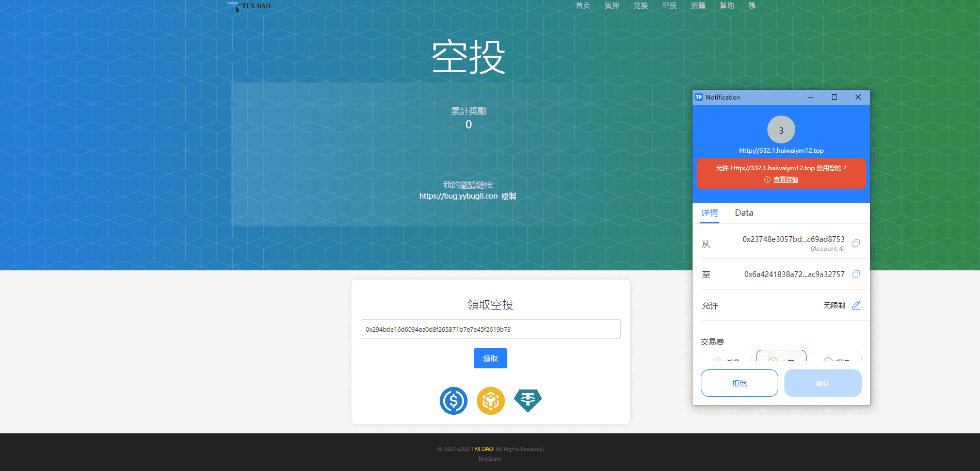Edit the 无限制 allowance with pencil icon
The image size is (980, 471).
point(856,305)
